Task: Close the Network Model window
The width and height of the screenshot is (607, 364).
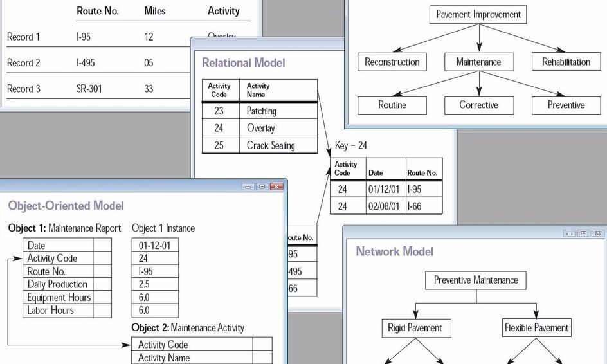Action: 598,233
